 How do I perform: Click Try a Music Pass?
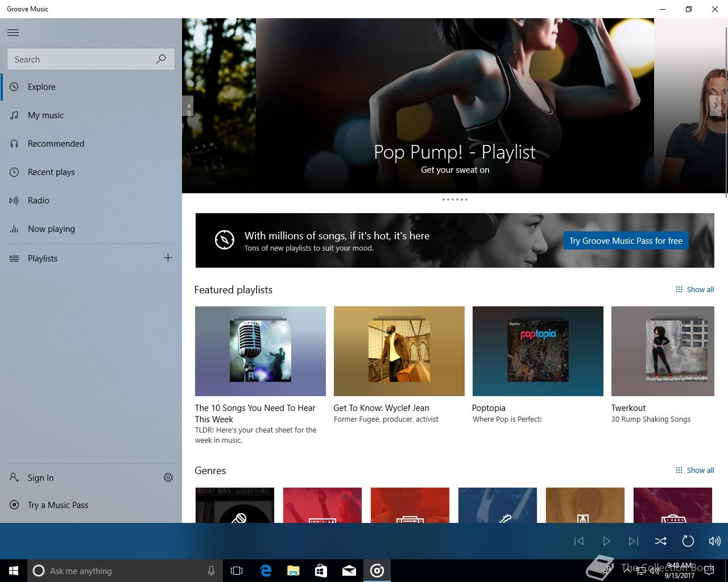tap(91, 505)
